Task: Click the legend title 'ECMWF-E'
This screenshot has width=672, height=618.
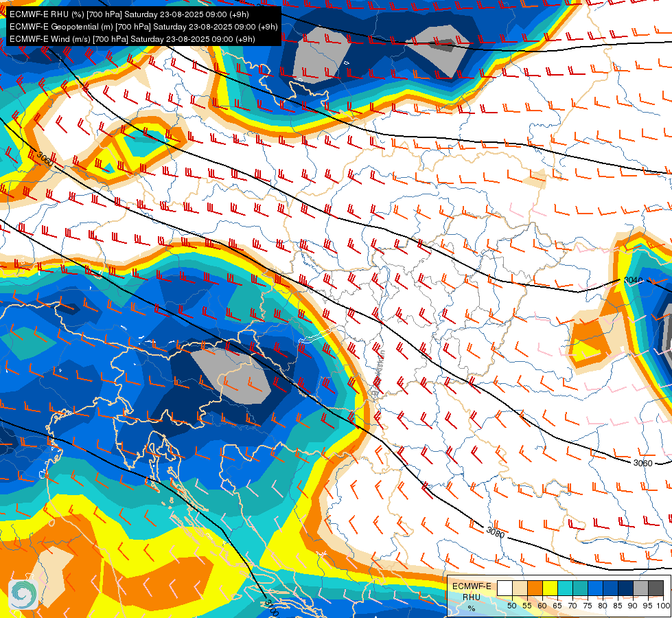Action: point(472,586)
